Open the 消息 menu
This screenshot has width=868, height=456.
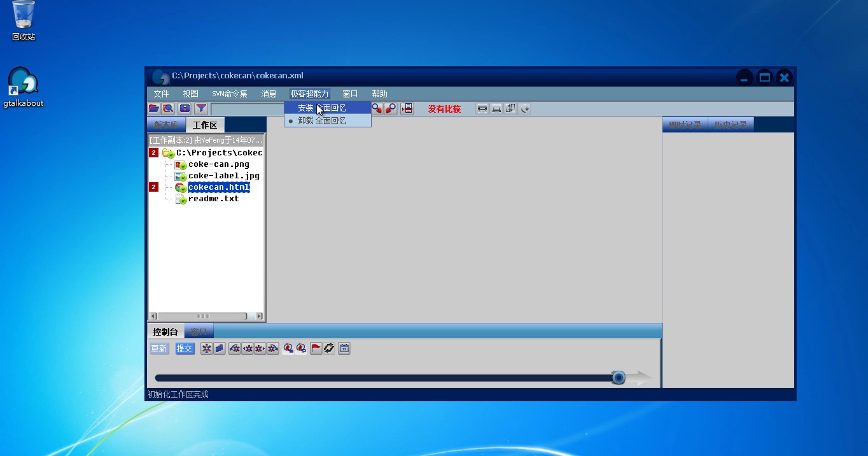pos(269,94)
